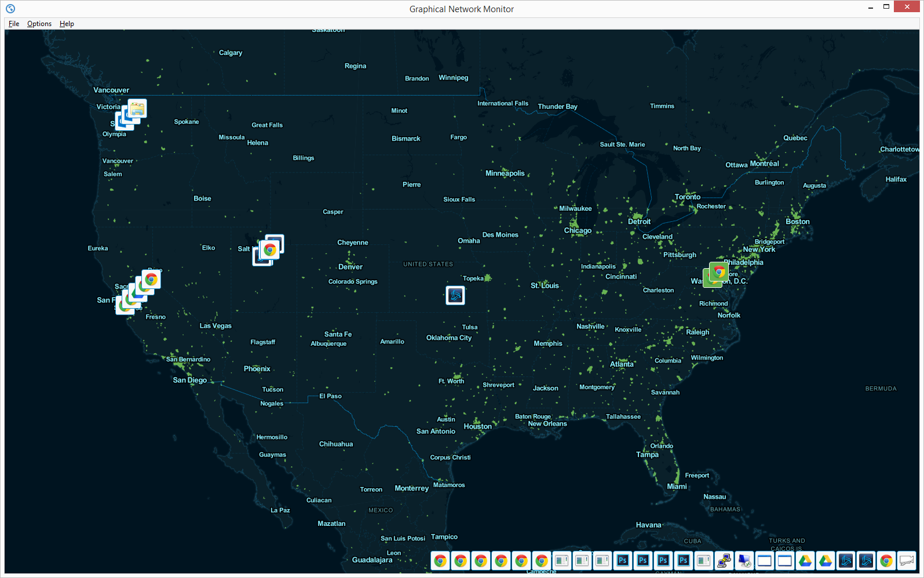Select the Battle.net icon below Topeka
Screen dimensions: 924x578
[455, 295]
